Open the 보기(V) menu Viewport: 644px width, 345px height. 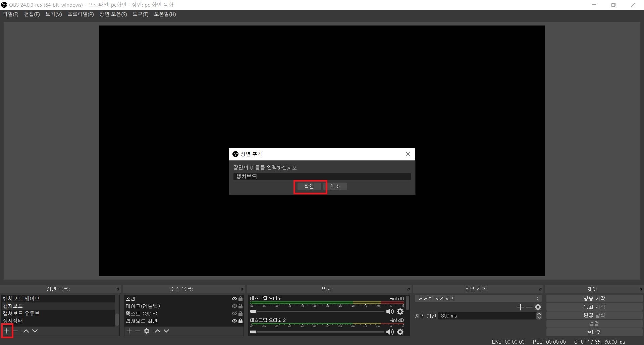pyautogui.click(x=54, y=14)
